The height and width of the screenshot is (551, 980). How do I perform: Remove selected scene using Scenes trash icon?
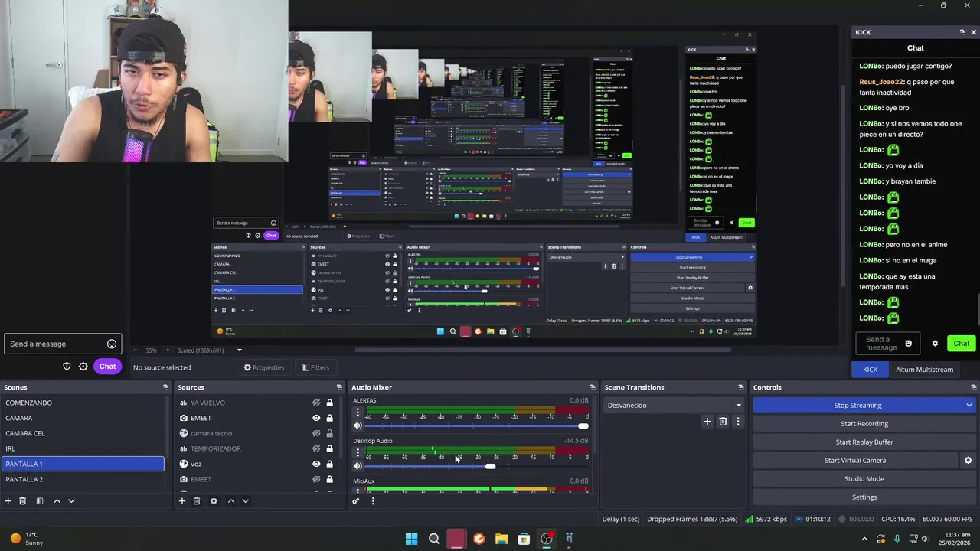[x=23, y=500]
